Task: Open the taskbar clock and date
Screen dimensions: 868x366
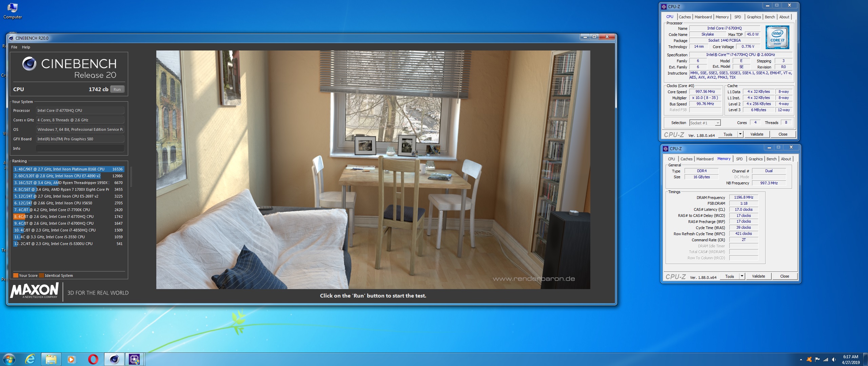Action: [x=850, y=360]
